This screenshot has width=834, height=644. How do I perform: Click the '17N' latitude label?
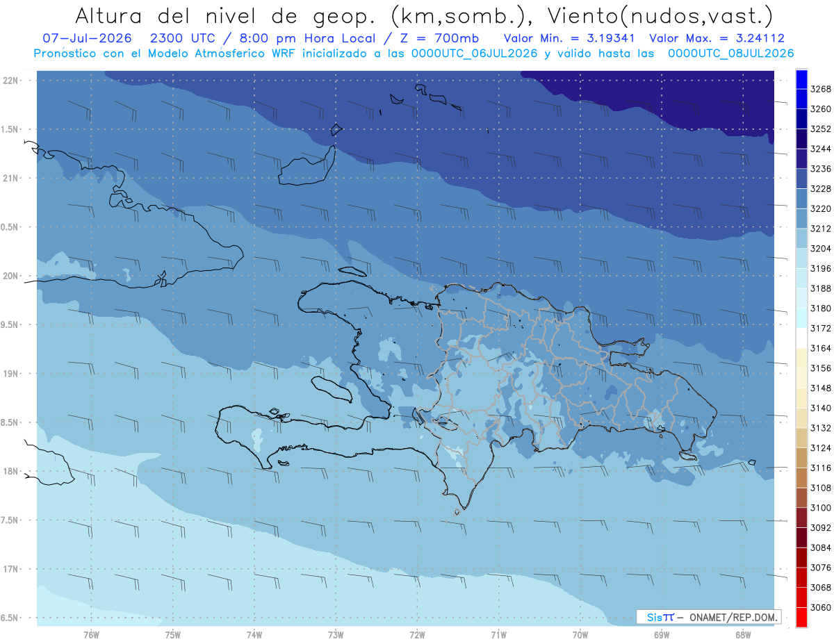click(10, 569)
